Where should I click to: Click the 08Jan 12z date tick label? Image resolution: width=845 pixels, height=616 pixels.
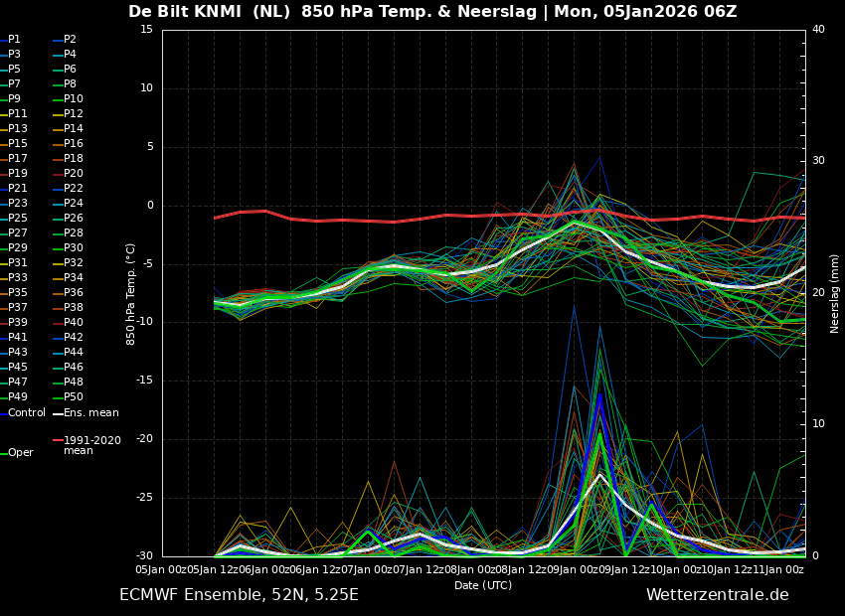521,569
